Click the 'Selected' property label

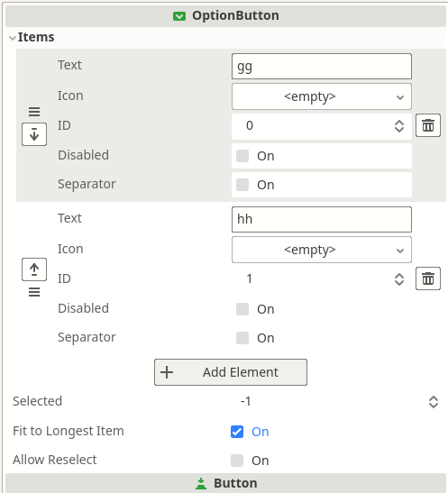tap(38, 401)
